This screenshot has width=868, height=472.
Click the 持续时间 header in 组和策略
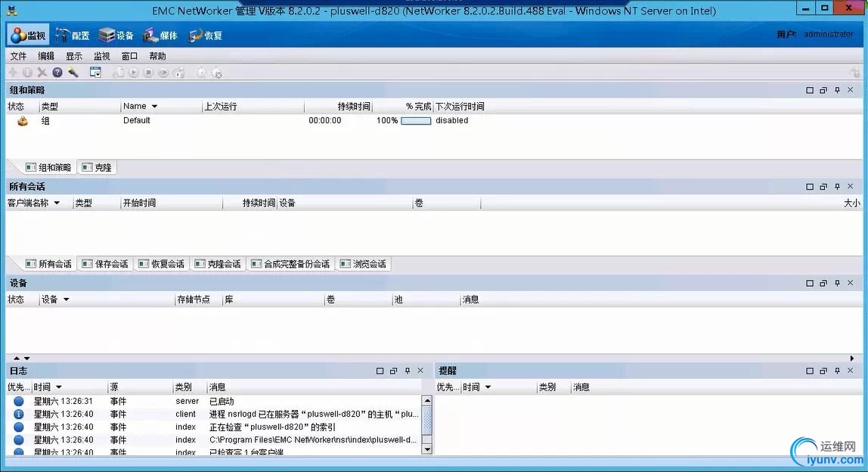pyautogui.click(x=338, y=107)
